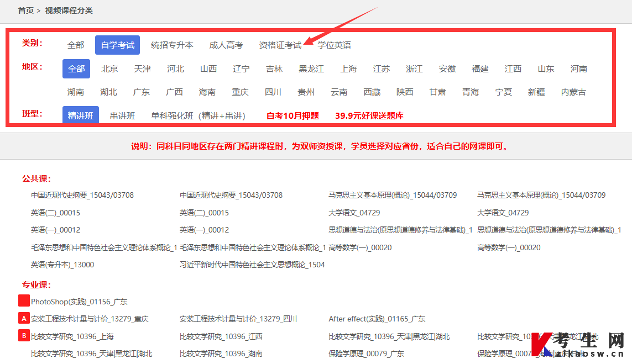Open 比较文学研究_10396_湖南 course

(x=221, y=354)
